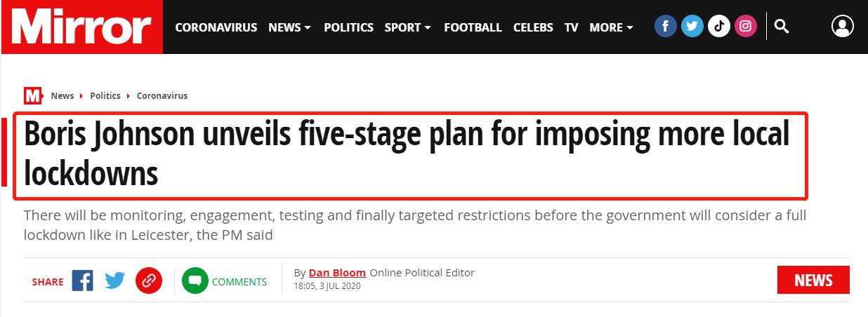Open author Dan Bloom's profile link
Image resolution: width=868 pixels, height=317 pixels.
(337, 273)
